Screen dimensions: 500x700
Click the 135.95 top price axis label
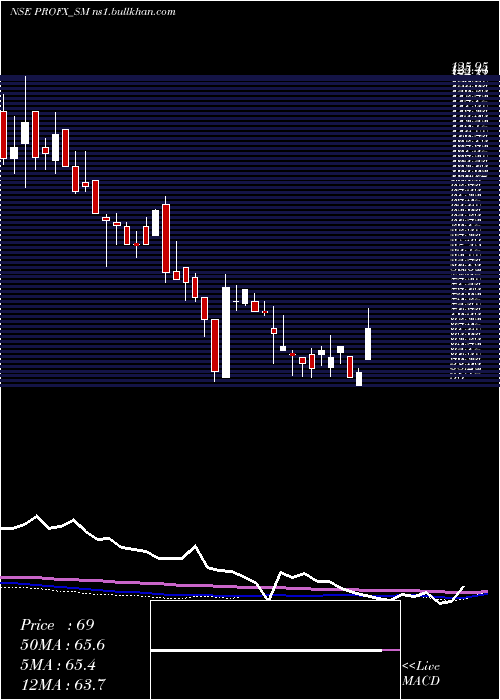coord(471,68)
